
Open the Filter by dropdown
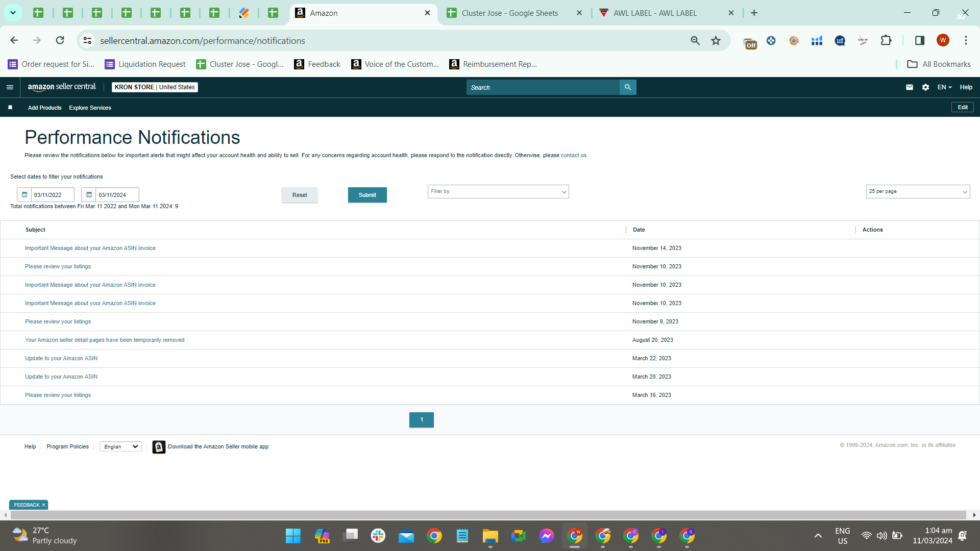coord(498,191)
